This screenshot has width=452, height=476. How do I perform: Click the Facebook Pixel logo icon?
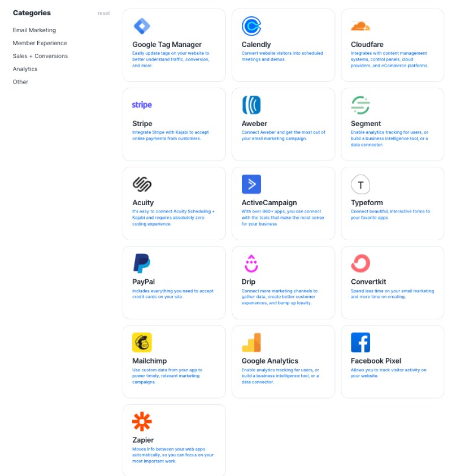coord(360,343)
